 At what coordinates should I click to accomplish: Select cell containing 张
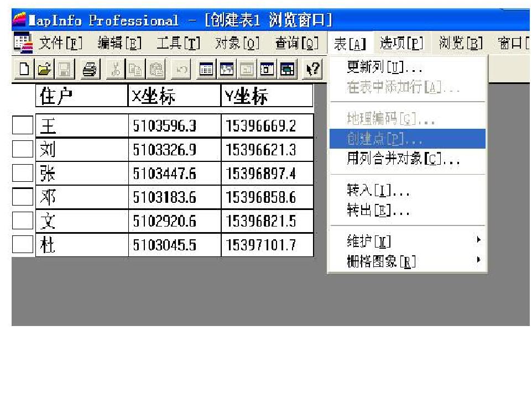tap(82, 174)
